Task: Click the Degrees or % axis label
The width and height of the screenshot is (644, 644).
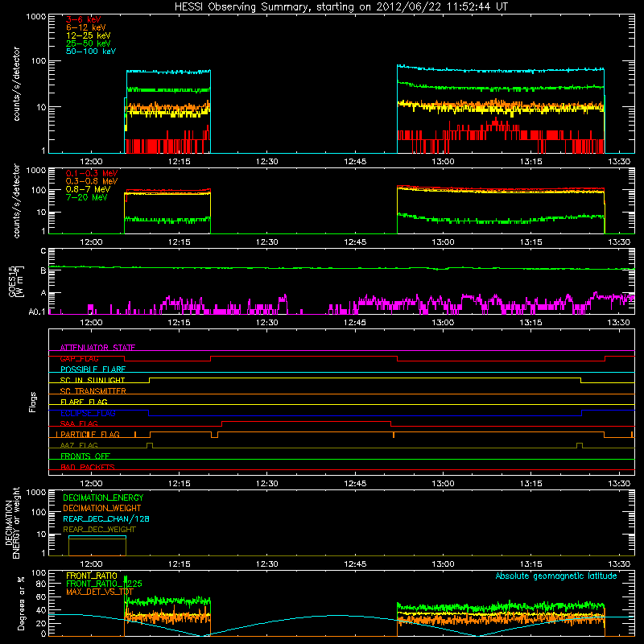Action: tap(21, 603)
